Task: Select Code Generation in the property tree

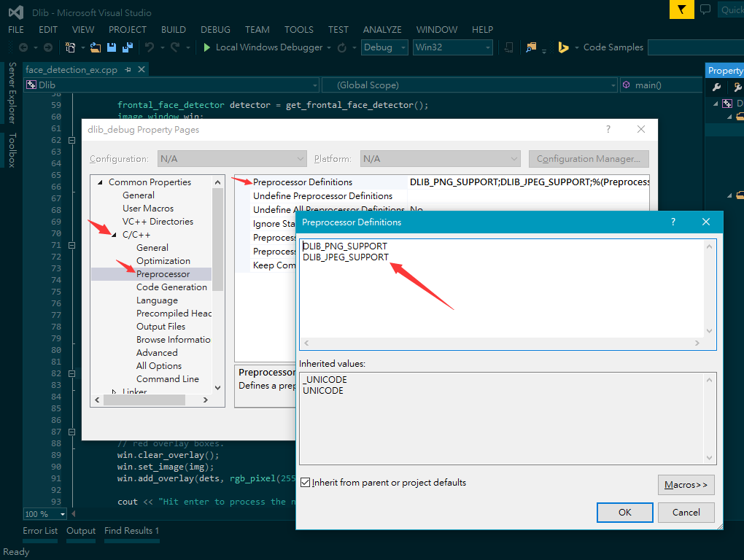Action: pyautogui.click(x=171, y=287)
